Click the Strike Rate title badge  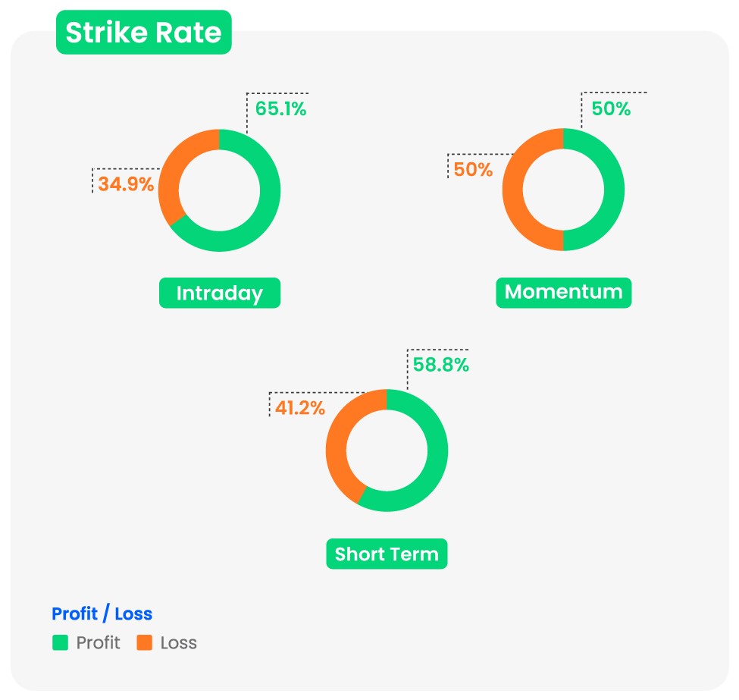tap(143, 33)
